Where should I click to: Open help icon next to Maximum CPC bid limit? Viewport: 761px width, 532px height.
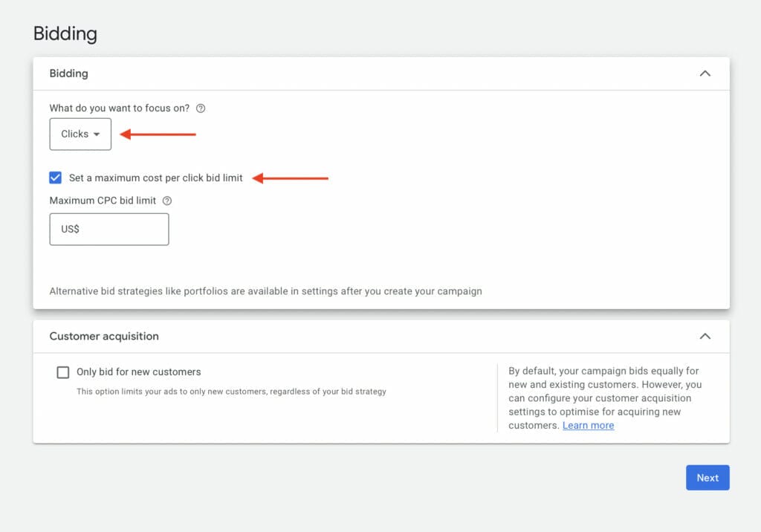167,201
